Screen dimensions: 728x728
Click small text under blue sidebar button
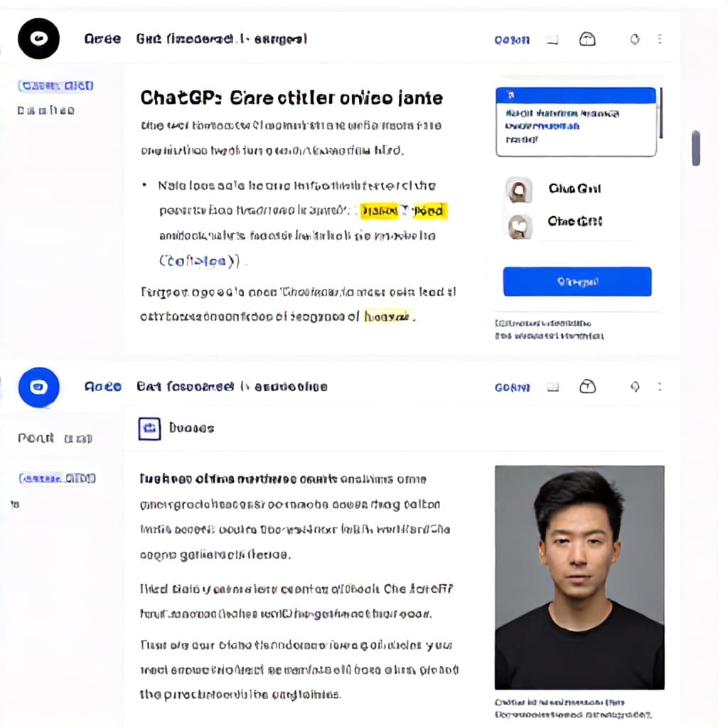549,330
